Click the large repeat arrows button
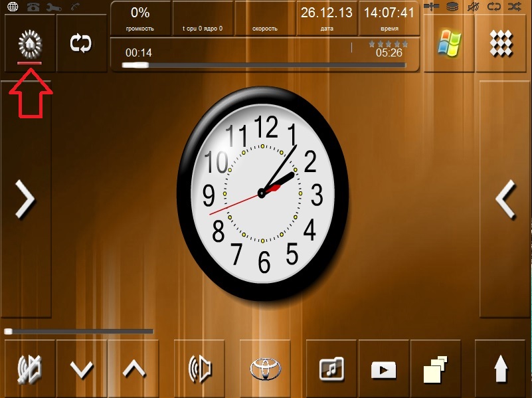Viewport: 532px width, 398px height. [x=81, y=43]
